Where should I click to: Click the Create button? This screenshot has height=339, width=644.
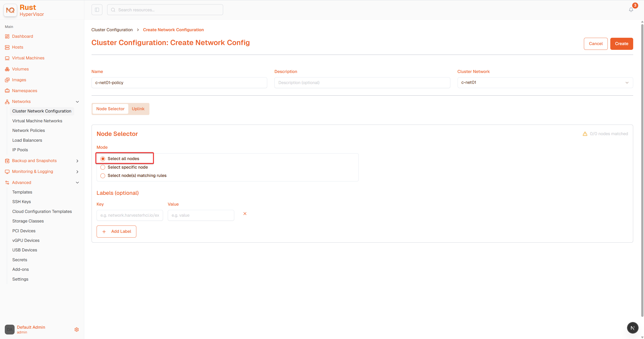tap(622, 44)
